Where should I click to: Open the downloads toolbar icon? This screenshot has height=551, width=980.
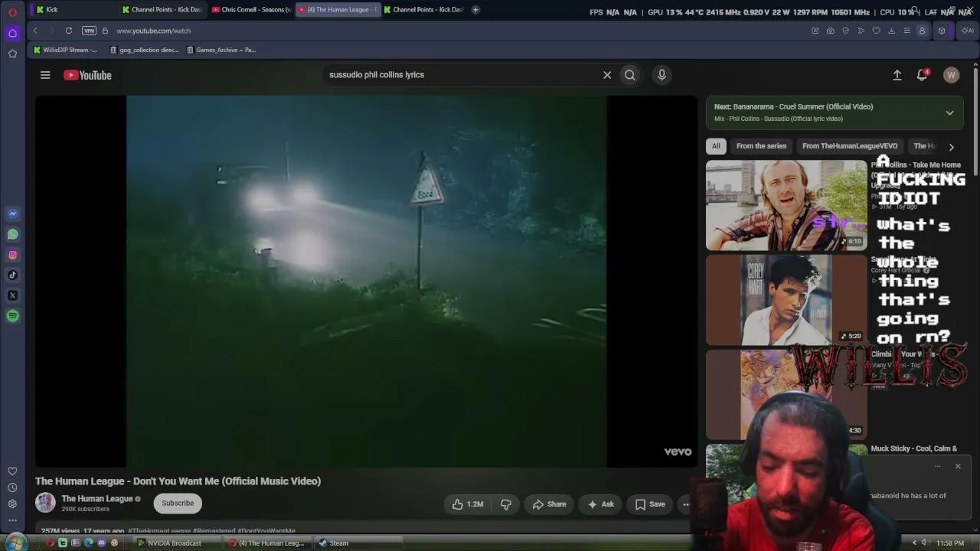[892, 31]
